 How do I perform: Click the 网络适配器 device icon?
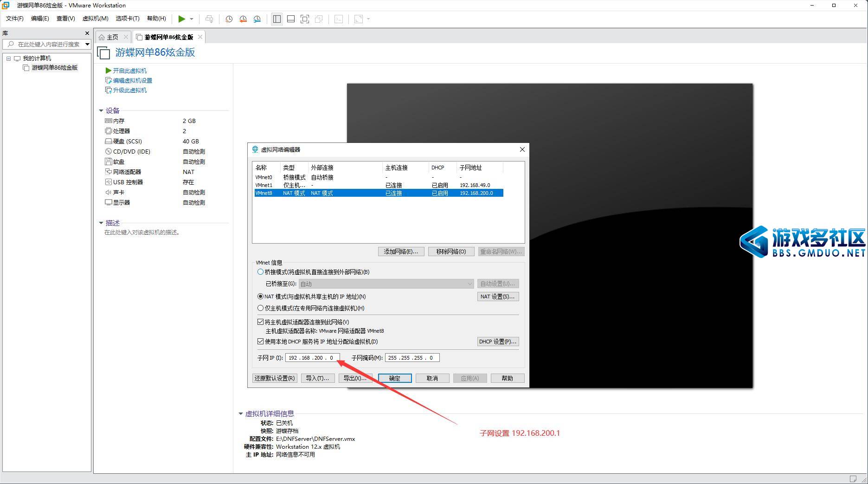(x=108, y=172)
